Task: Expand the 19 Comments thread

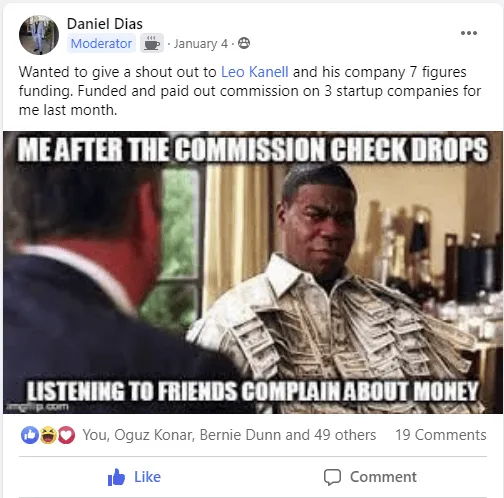Action: (x=441, y=435)
